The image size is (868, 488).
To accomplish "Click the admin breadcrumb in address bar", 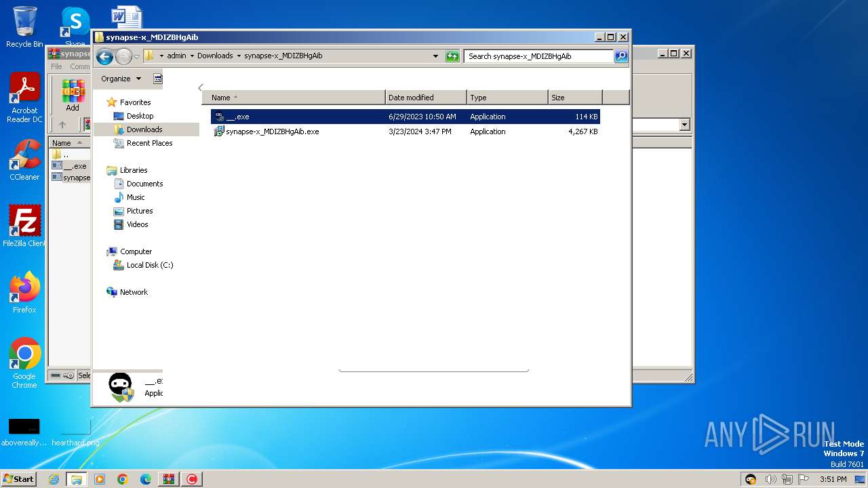I will pyautogui.click(x=176, y=56).
